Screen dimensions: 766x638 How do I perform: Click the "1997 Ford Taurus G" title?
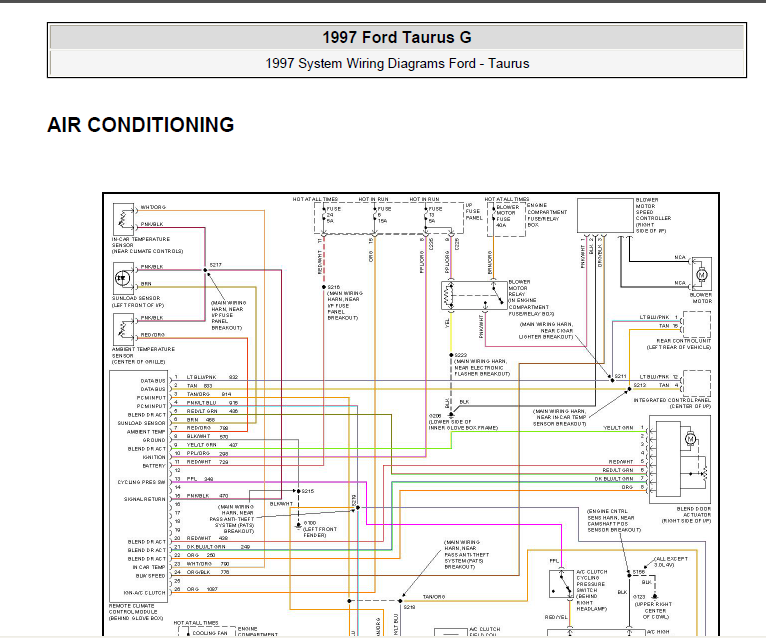pyautogui.click(x=397, y=38)
